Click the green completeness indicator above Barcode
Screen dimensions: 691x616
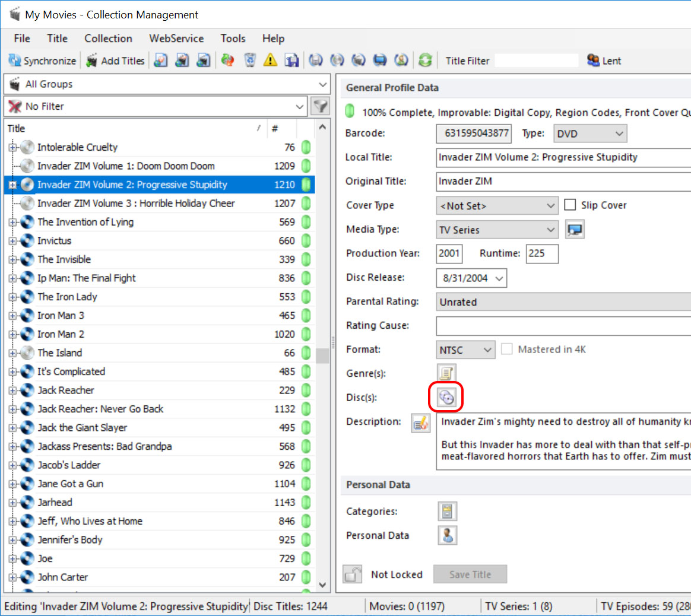(350, 111)
